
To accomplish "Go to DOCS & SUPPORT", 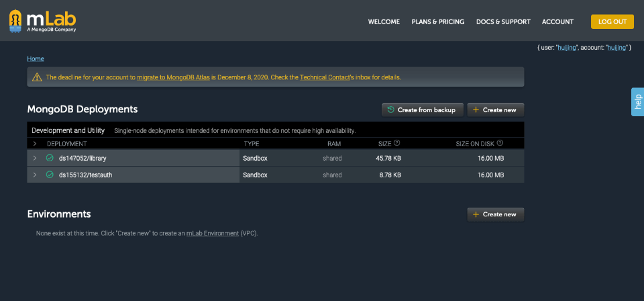I will (x=503, y=21).
